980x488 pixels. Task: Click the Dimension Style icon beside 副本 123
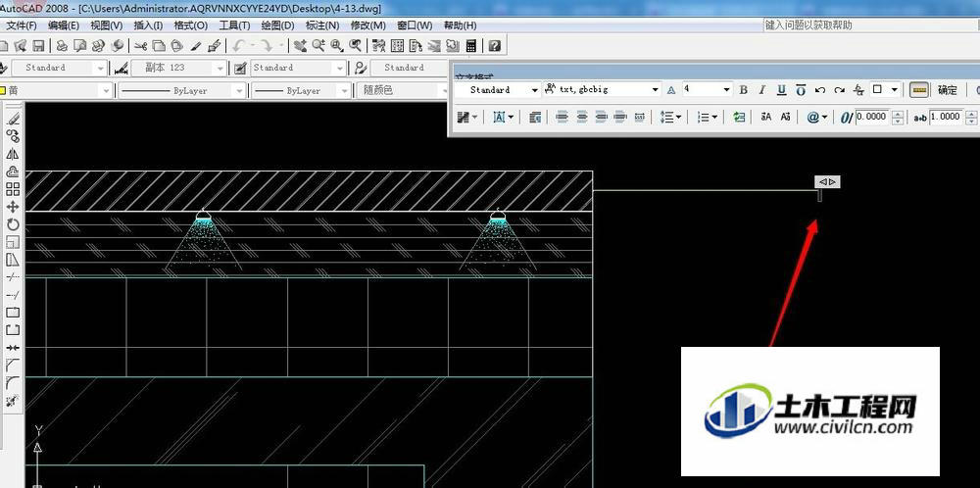(122, 68)
